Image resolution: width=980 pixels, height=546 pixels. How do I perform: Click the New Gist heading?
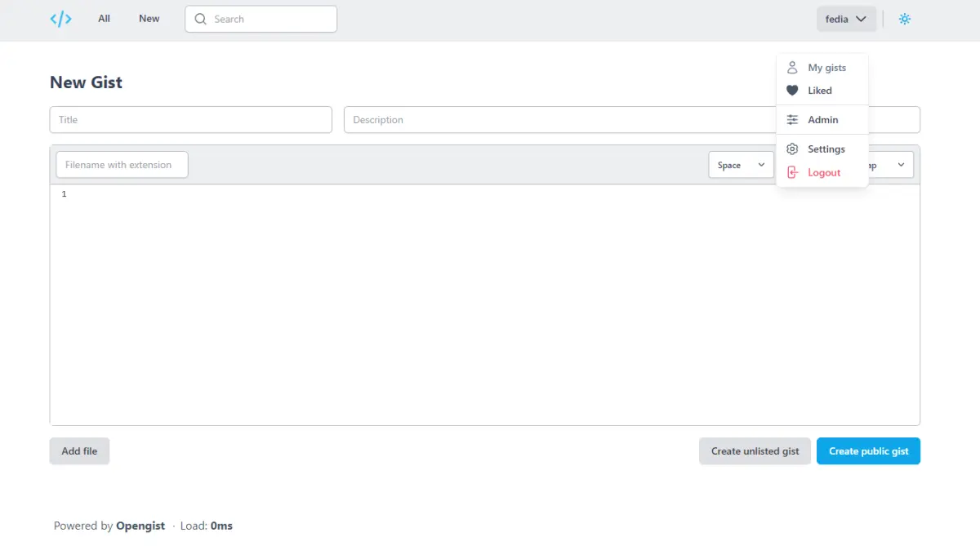[x=86, y=82]
